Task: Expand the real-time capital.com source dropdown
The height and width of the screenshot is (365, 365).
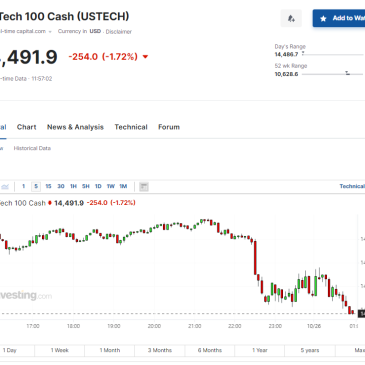Action: point(50,32)
